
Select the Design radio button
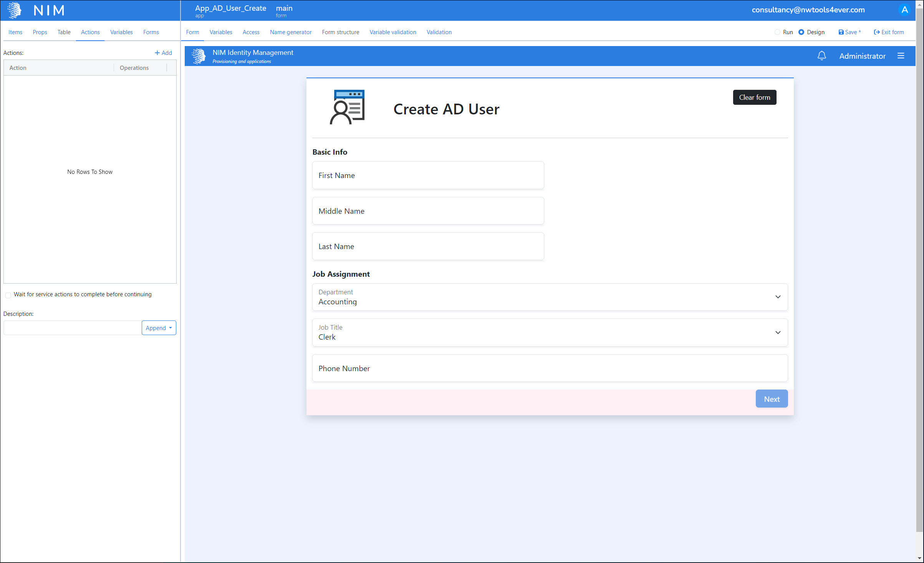point(801,32)
